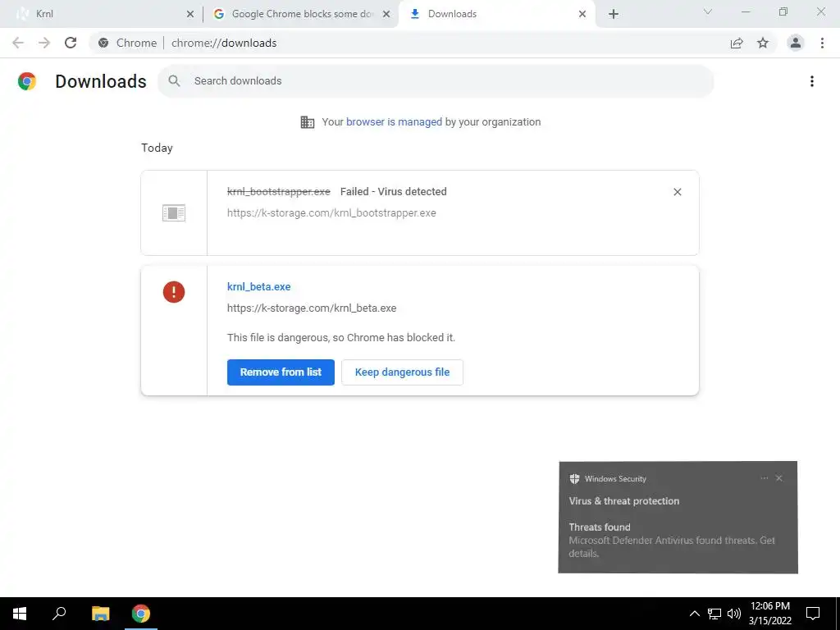Open the browser is managed link
Screen dimensions: 840x630
(x=395, y=122)
